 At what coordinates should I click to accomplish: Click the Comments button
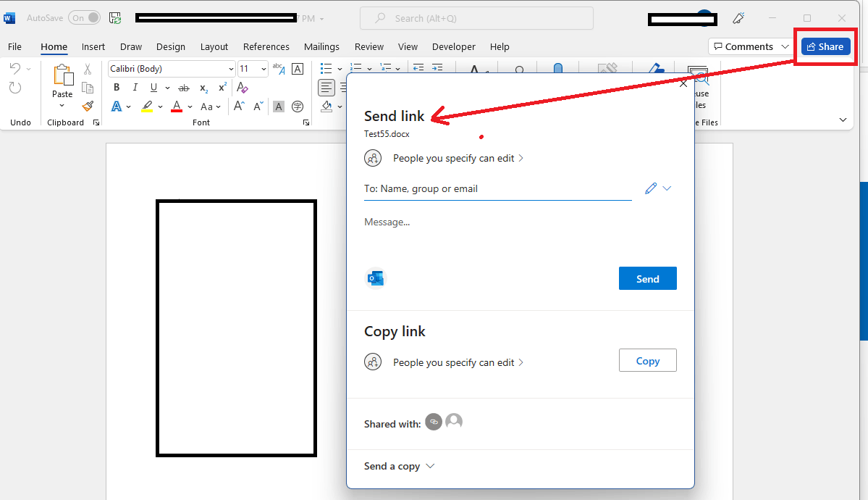(743, 46)
